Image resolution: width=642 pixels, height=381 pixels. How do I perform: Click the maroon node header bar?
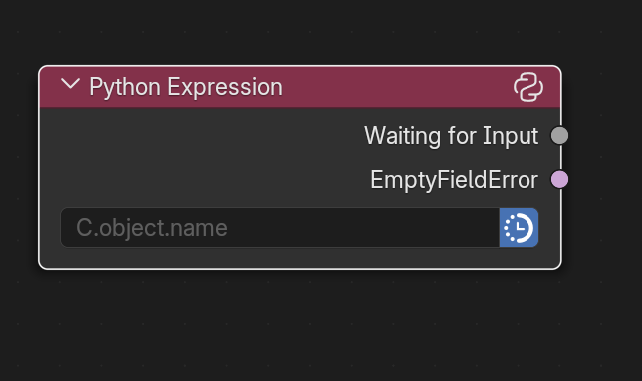[x=300, y=87]
